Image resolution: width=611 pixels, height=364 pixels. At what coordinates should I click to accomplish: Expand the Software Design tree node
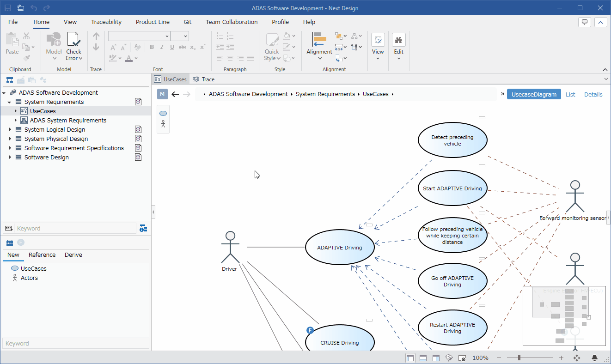10,157
